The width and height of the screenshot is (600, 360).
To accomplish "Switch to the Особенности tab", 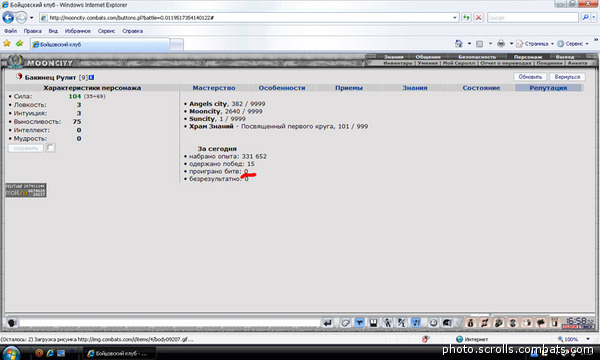I will (282, 88).
